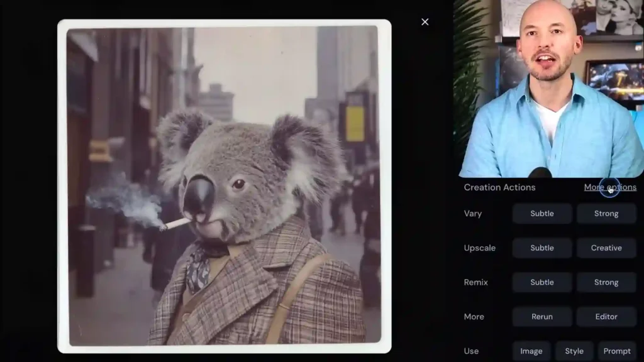Click the Vary row label

pyautogui.click(x=473, y=214)
